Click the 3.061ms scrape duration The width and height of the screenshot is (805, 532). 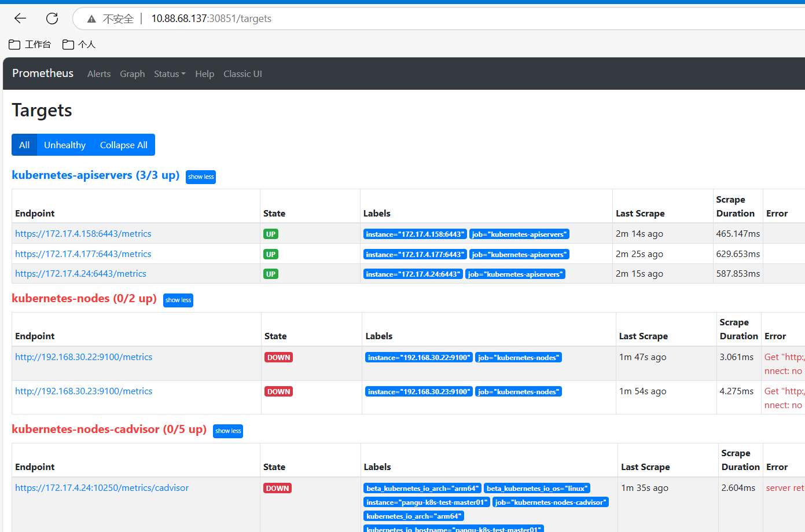737,357
